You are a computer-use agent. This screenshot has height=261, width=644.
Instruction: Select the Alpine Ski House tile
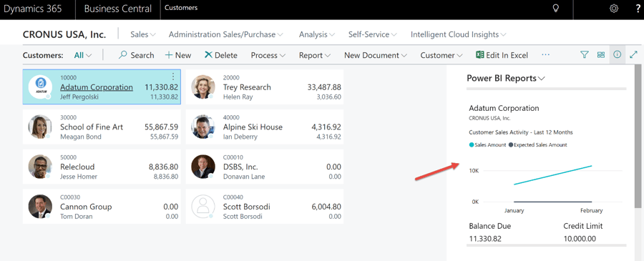pos(265,127)
